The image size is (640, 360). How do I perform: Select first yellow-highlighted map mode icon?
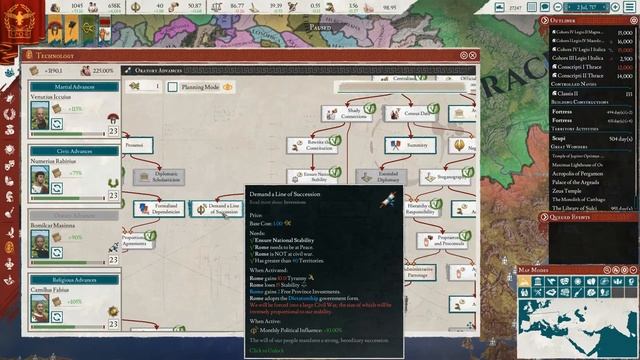click(524, 281)
